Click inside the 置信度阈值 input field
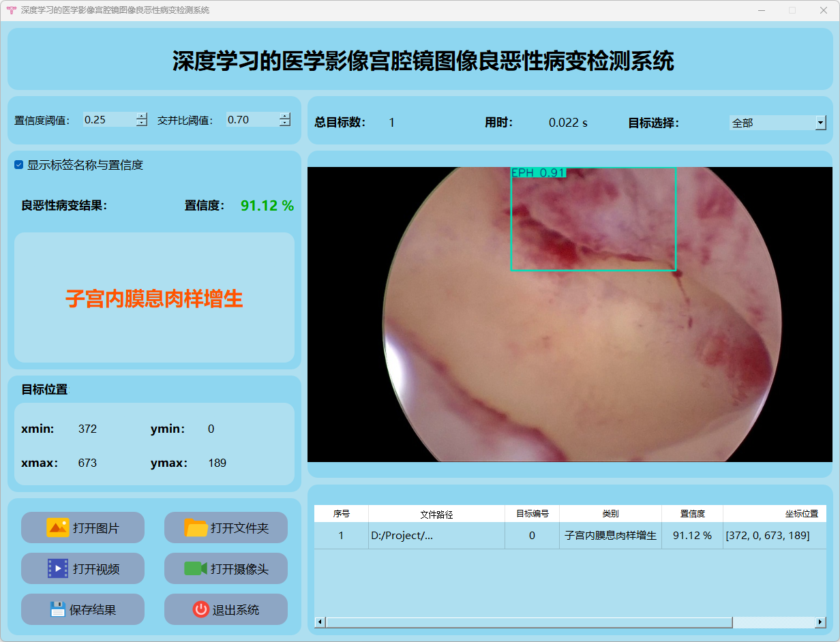Viewport: 840px width, 642px height. 109,120
